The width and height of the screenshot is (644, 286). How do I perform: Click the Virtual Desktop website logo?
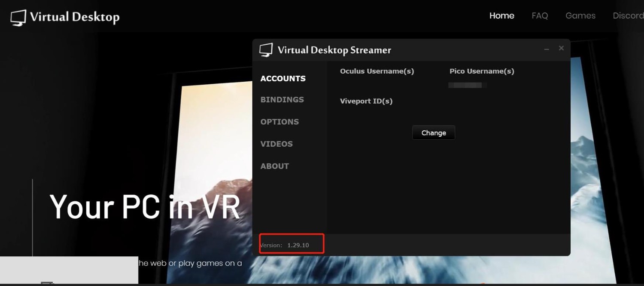pyautogui.click(x=65, y=17)
